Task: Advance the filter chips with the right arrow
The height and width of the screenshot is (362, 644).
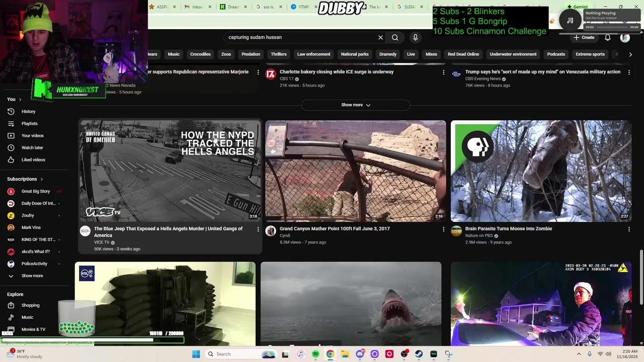Action: click(x=630, y=54)
